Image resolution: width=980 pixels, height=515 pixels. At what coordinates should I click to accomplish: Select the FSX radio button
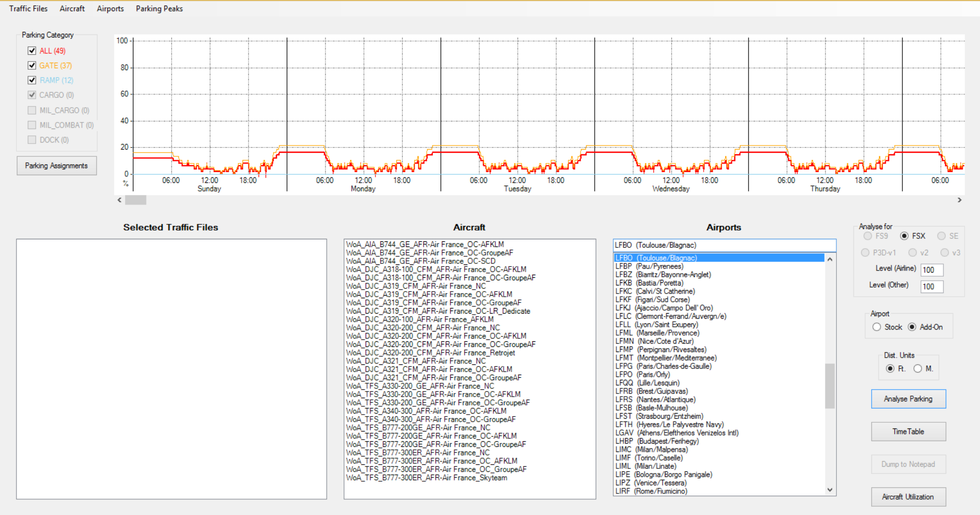(904, 236)
